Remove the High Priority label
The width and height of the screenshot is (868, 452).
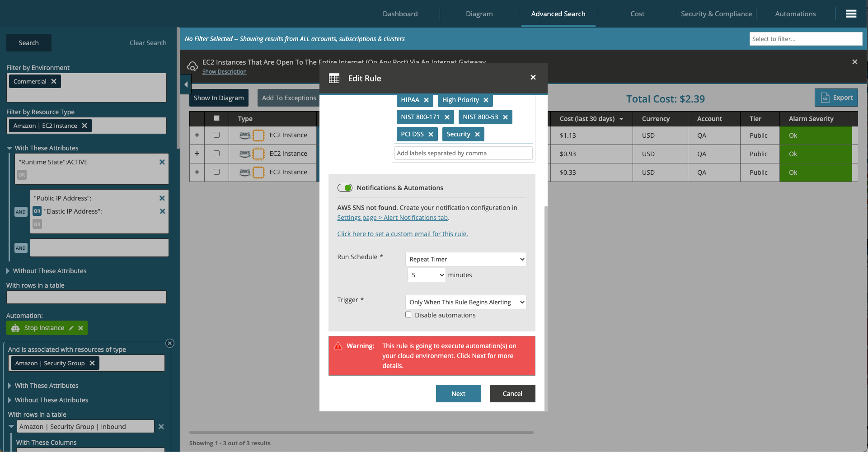(x=486, y=100)
